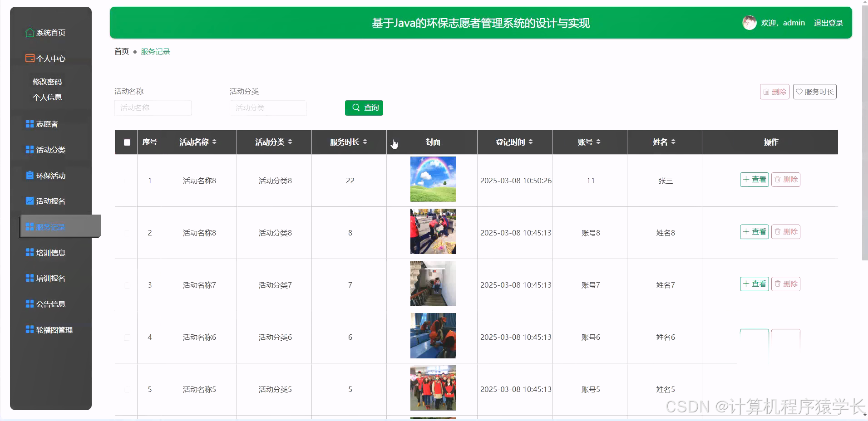The width and height of the screenshot is (868, 421).
Task: Open 系统首页 from the sidebar
Action: [50, 33]
